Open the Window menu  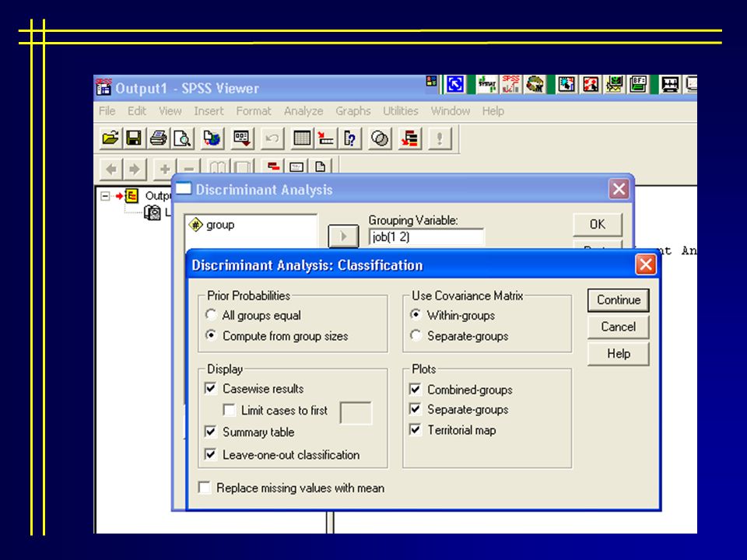(451, 111)
